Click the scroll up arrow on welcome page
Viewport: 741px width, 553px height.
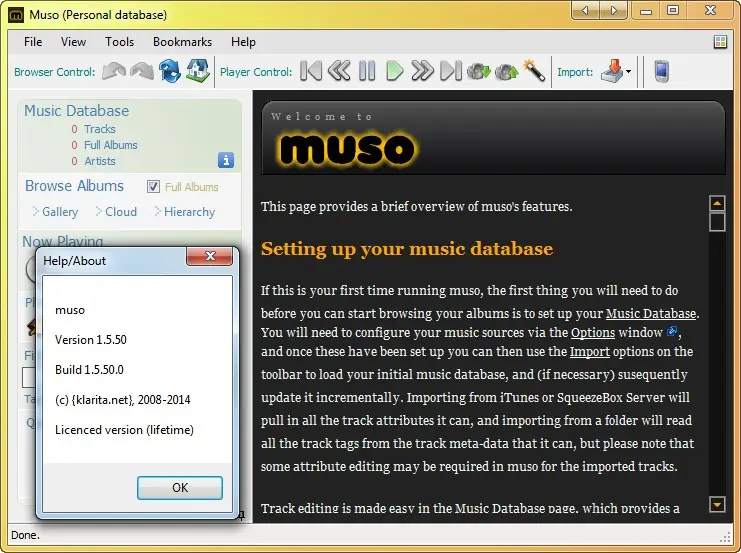(x=717, y=203)
